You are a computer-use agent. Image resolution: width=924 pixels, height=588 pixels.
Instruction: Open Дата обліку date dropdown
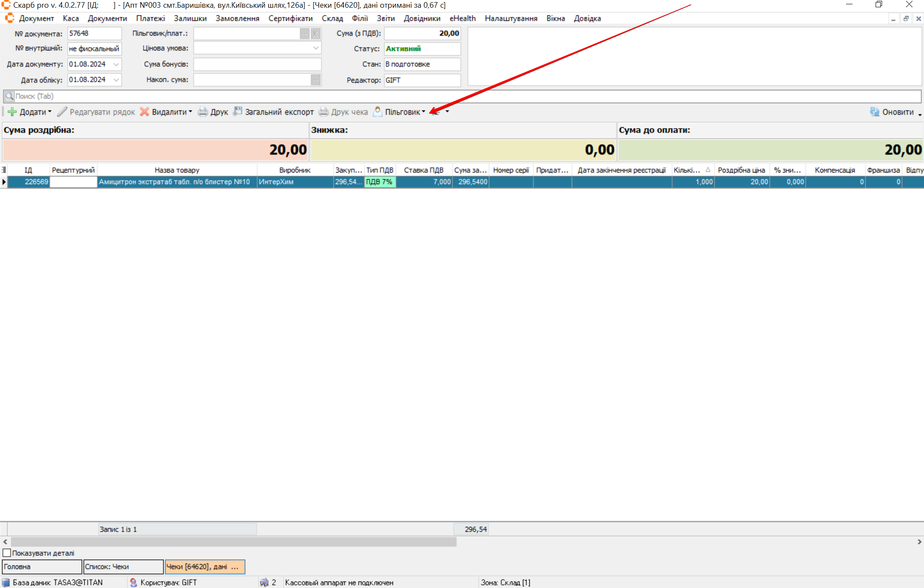pyautogui.click(x=116, y=80)
